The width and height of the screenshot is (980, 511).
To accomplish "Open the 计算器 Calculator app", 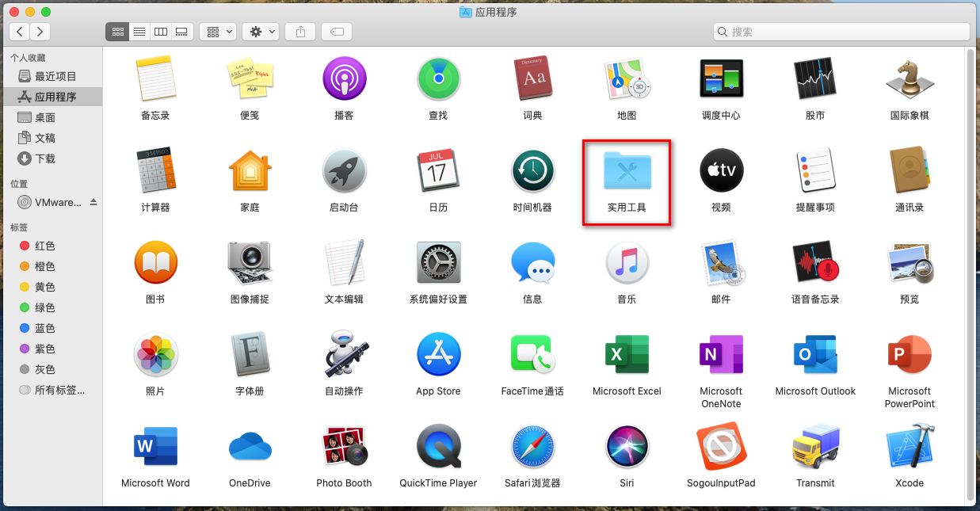I will pos(155,170).
